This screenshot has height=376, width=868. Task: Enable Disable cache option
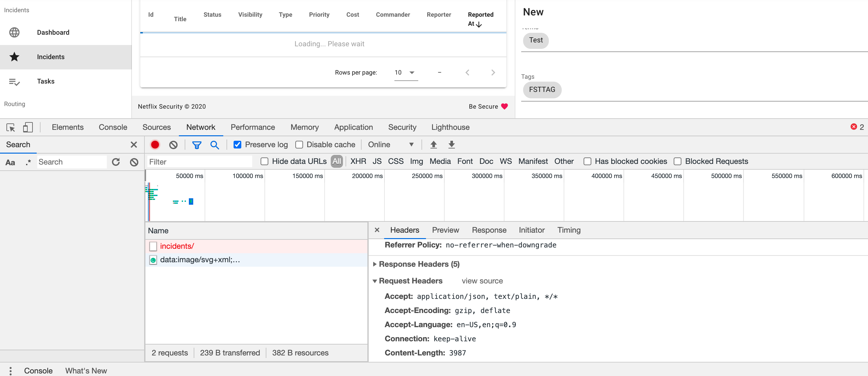coord(299,144)
